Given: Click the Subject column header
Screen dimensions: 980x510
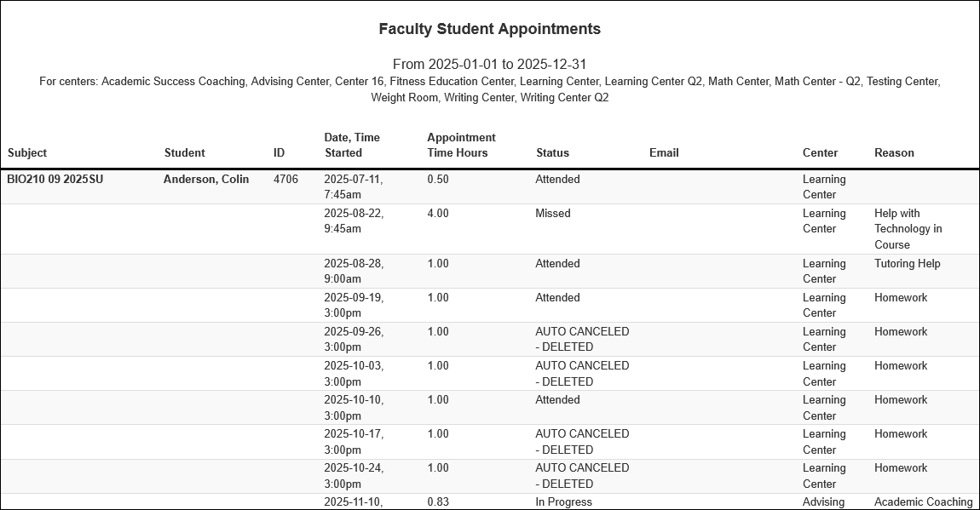Looking at the screenshot, I should tap(27, 153).
